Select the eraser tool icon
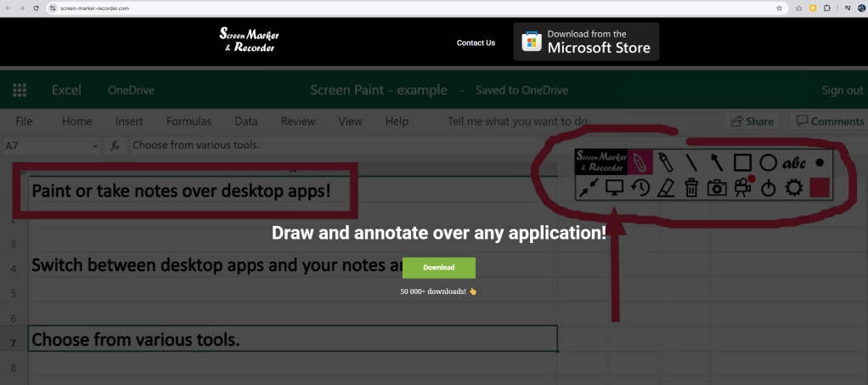868x385 pixels. pyautogui.click(x=666, y=188)
